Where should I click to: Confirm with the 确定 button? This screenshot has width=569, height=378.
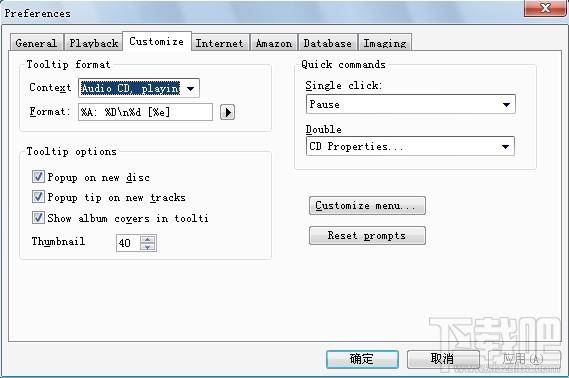click(362, 359)
